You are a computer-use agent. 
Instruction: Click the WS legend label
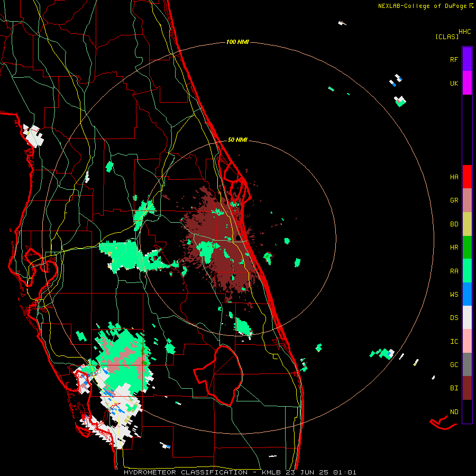coord(454,294)
